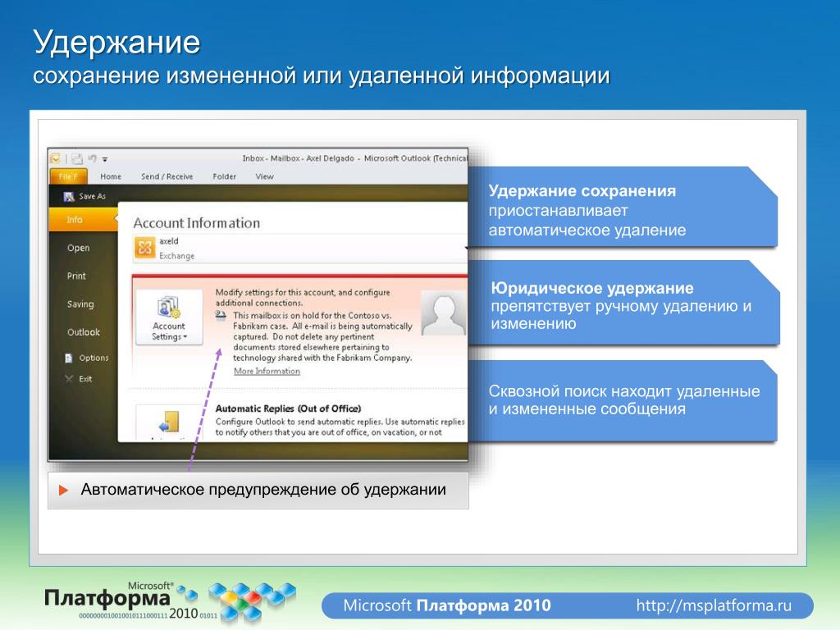Open the View ribbon tab
Image resolution: width=840 pixels, height=630 pixels.
[264, 176]
